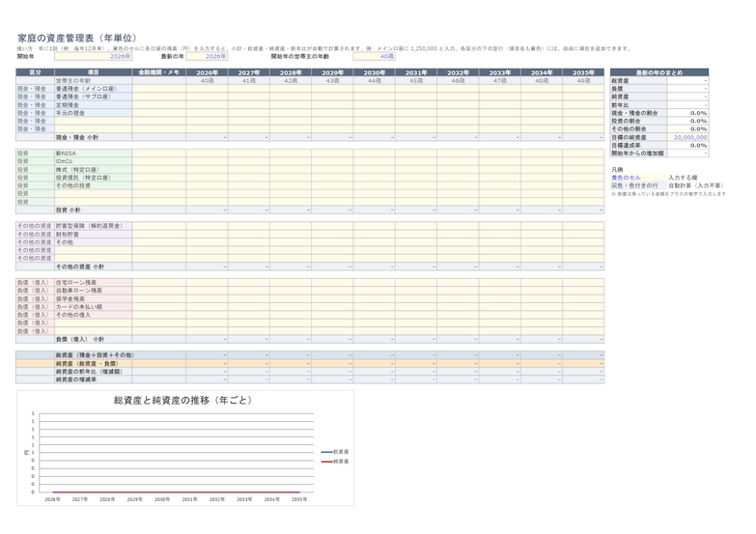
Task: Click the 2034年 column header
Action: pos(542,72)
